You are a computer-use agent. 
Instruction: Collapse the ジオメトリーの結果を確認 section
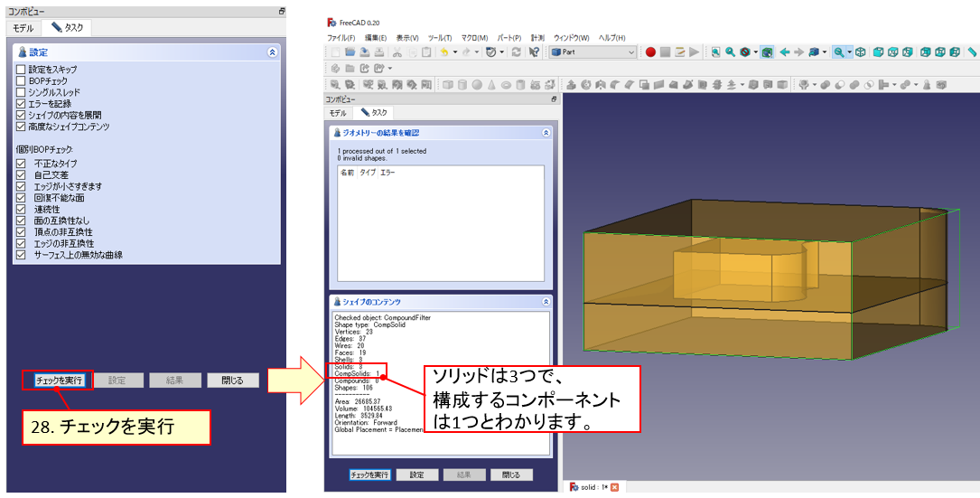pos(546,133)
